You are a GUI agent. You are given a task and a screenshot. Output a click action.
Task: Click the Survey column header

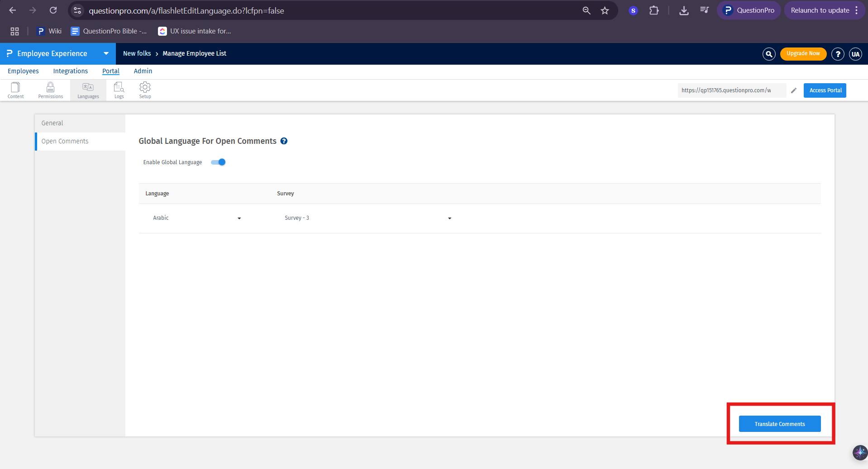click(286, 194)
